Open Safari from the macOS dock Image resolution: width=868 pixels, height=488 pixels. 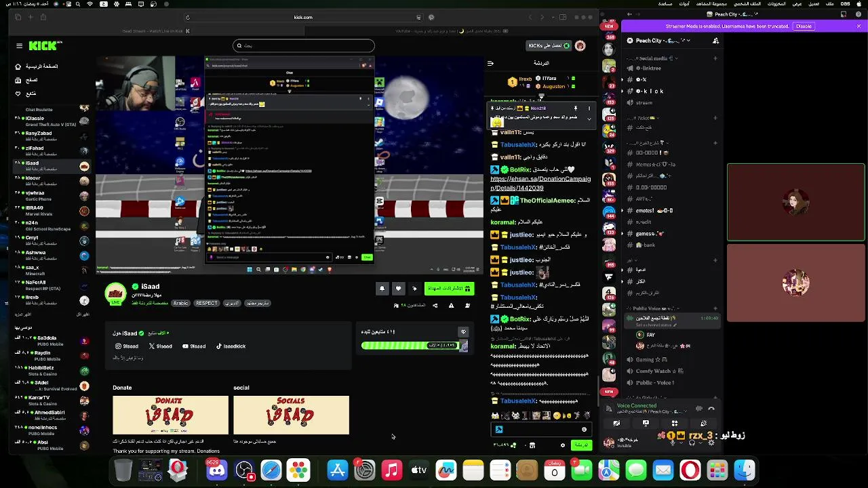pos(271,470)
